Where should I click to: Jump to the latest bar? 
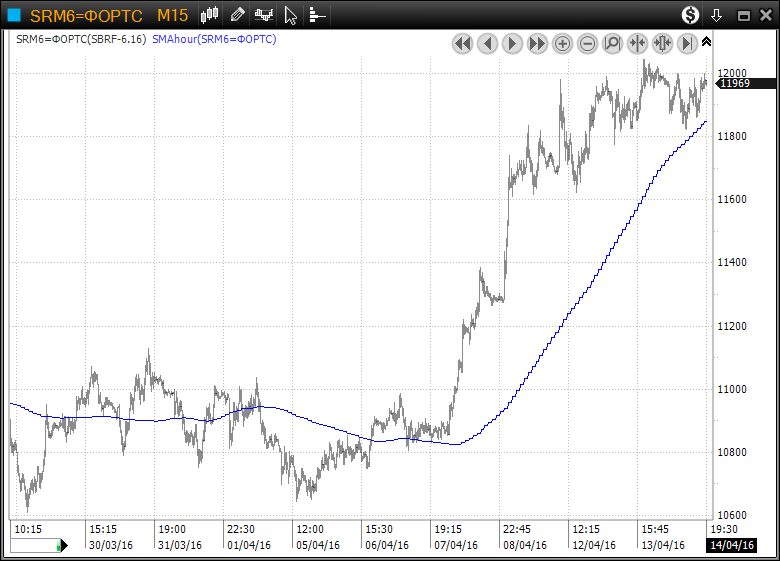pyautogui.click(x=687, y=43)
